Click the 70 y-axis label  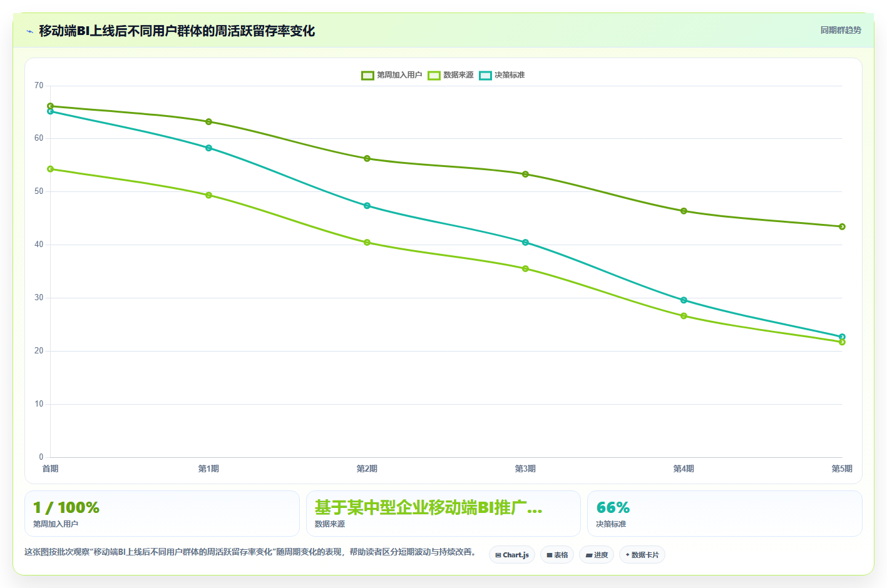(39, 86)
